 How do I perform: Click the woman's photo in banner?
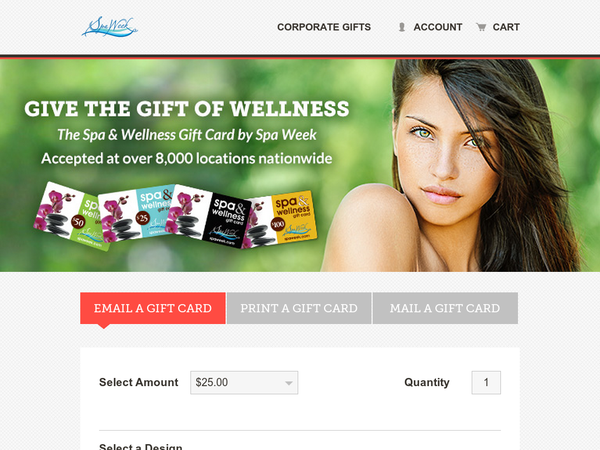click(459, 165)
